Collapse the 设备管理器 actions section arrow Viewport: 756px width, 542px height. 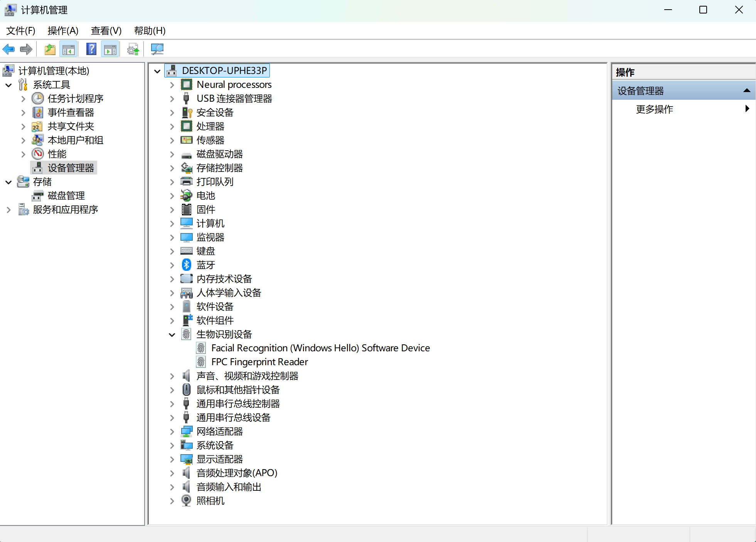coord(746,91)
